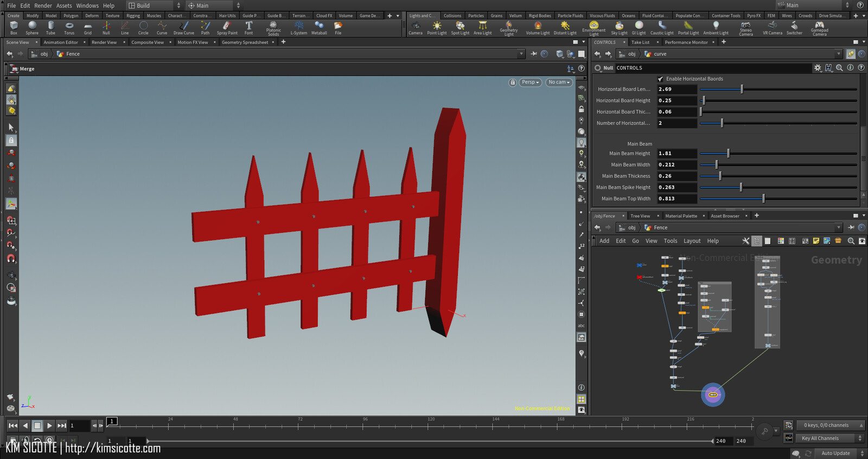Open the Build desktop dropdown

(155, 5)
